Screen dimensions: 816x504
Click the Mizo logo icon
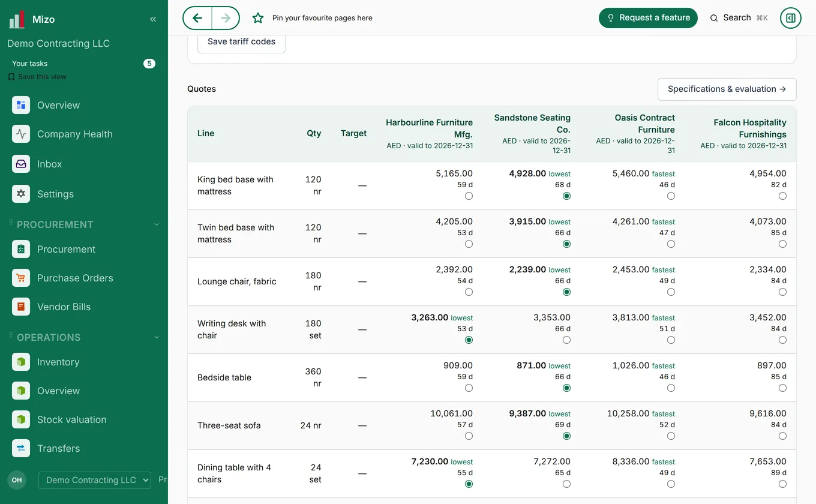coord(17,19)
